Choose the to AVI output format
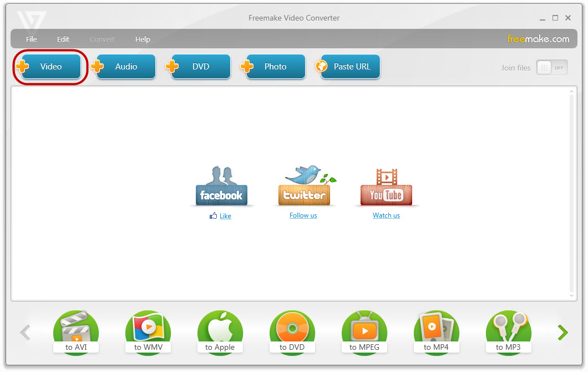588x372 pixels. (76, 332)
